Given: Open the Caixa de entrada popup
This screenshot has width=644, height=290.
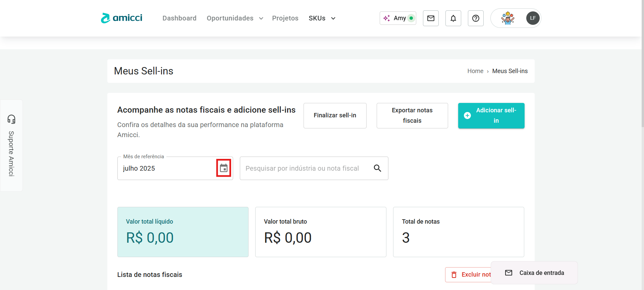Looking at the screenshot, I should pos(534,273).
